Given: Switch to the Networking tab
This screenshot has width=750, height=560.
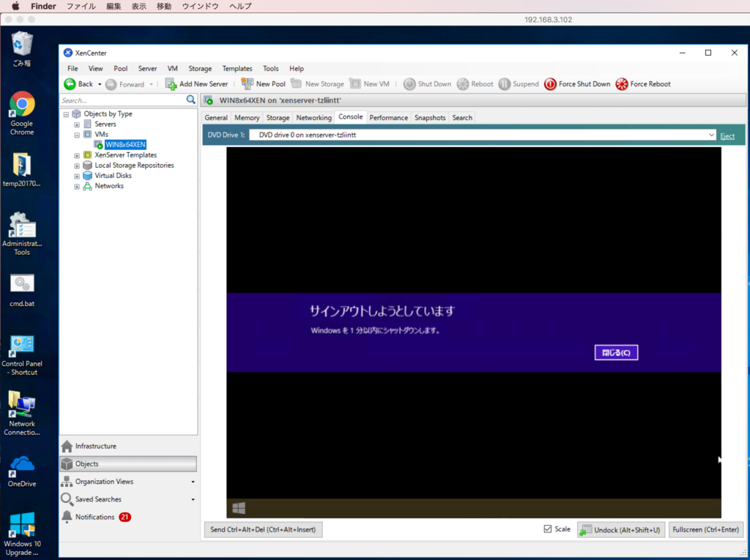Looking at the screenshot, I should pos(313,118).
